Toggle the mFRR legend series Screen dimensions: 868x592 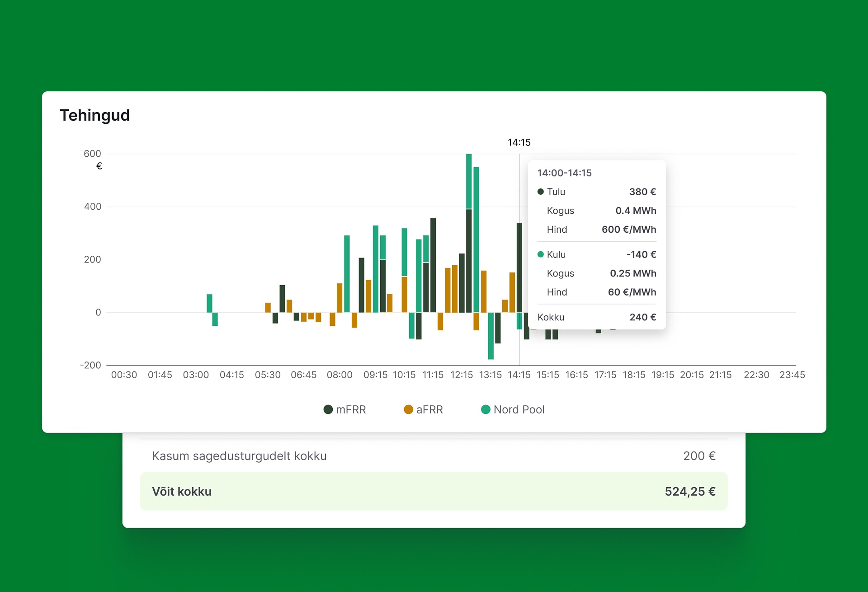[x=350, y=409]
